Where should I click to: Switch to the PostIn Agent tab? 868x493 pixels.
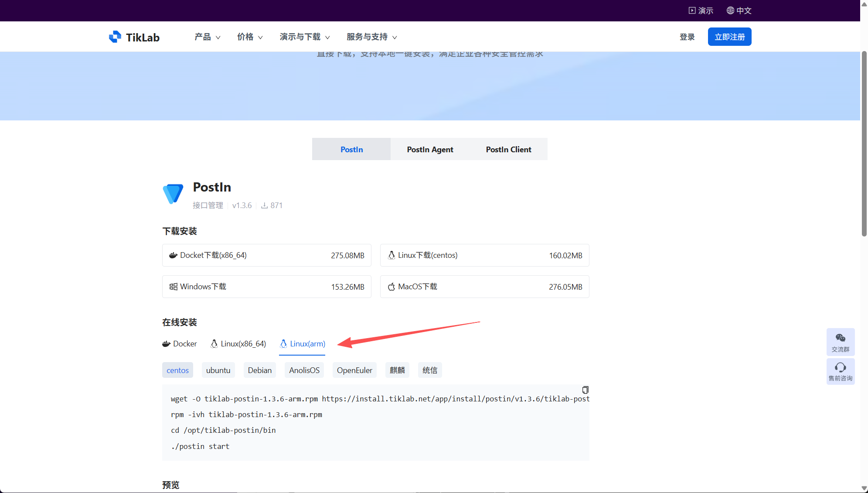tap(430, 149)
